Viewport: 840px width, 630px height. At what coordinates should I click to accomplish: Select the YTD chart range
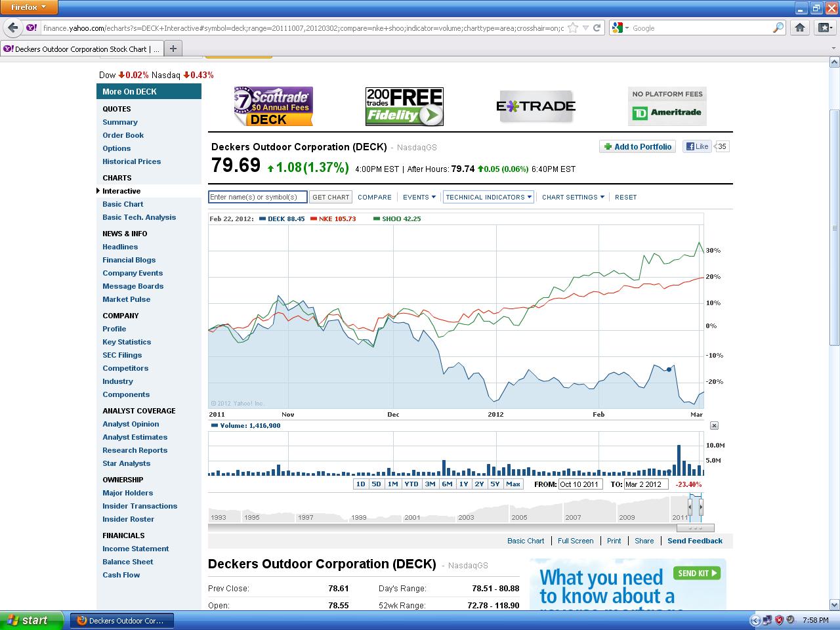click(411, 484)
